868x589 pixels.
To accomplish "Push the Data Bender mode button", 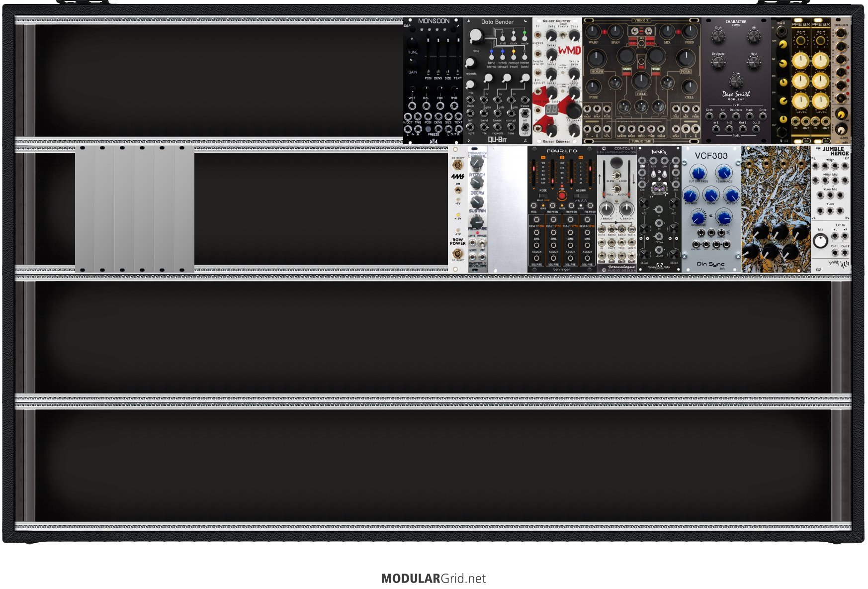I will pyautogui.click(x=524, y=38).
